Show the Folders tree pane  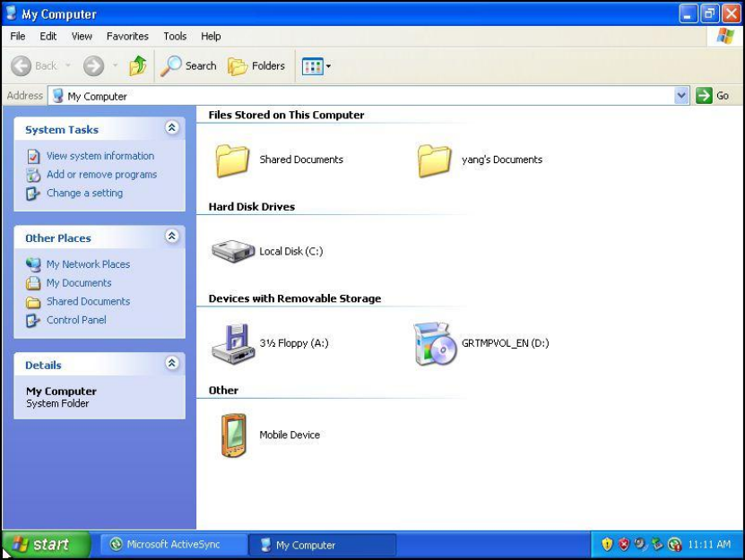point(256,65)
